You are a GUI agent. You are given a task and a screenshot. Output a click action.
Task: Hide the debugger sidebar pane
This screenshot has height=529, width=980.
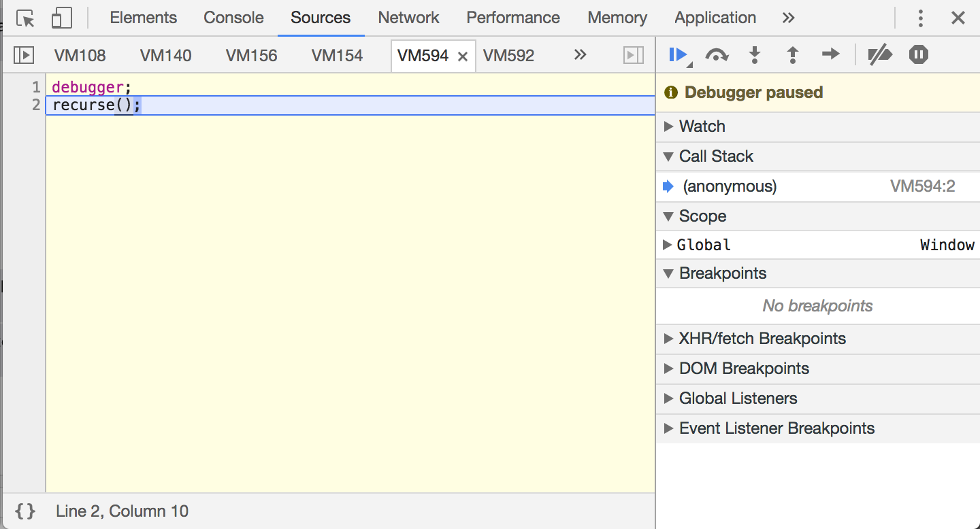click(x=634, y=55)
